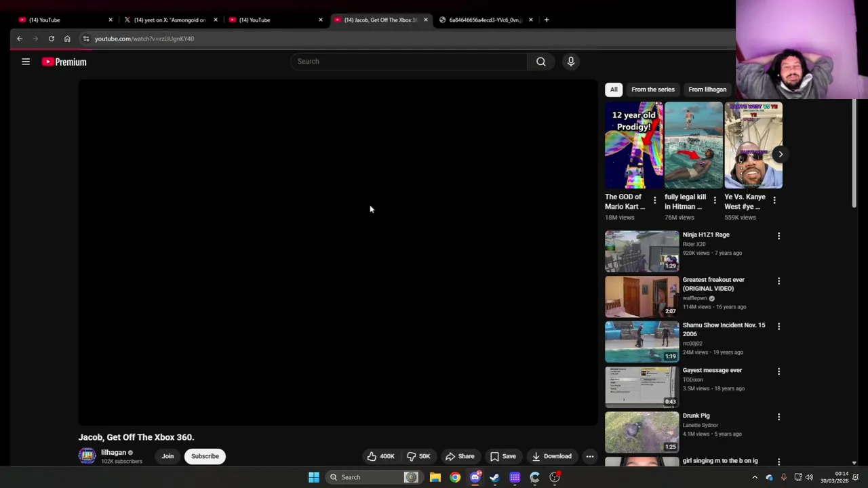Open Discord from the taskbar
Screen dimensions: 868x488
coord(475,477)
